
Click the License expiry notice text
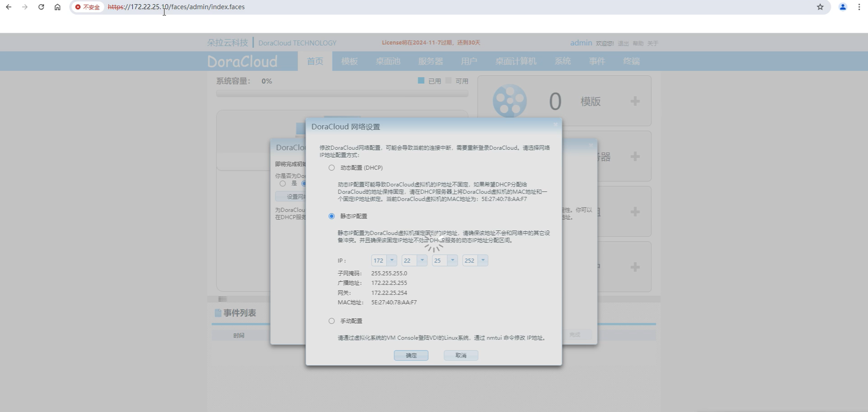(x=431, y=42)
